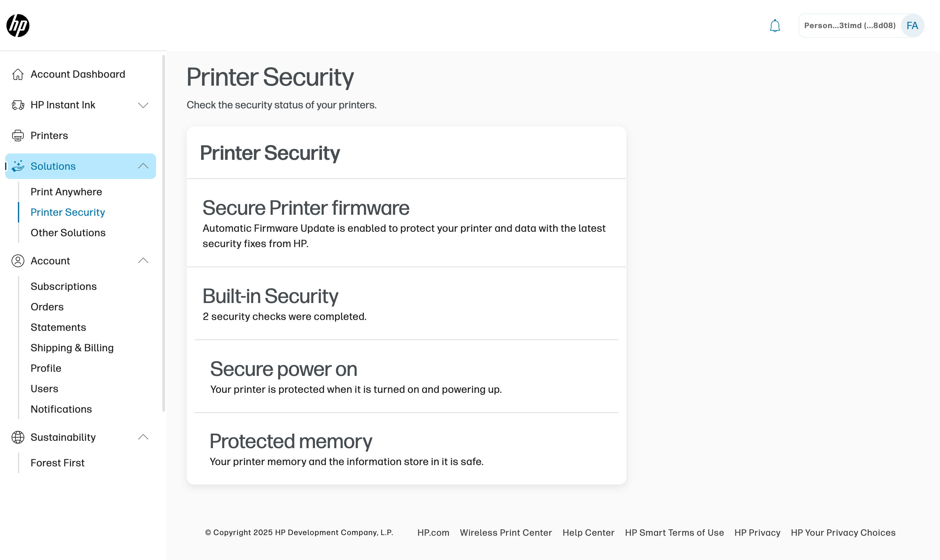Image resolution: width=940 pixels, height=560 pixels.
Task: Click the Account person icon
Action: (18, 261)
